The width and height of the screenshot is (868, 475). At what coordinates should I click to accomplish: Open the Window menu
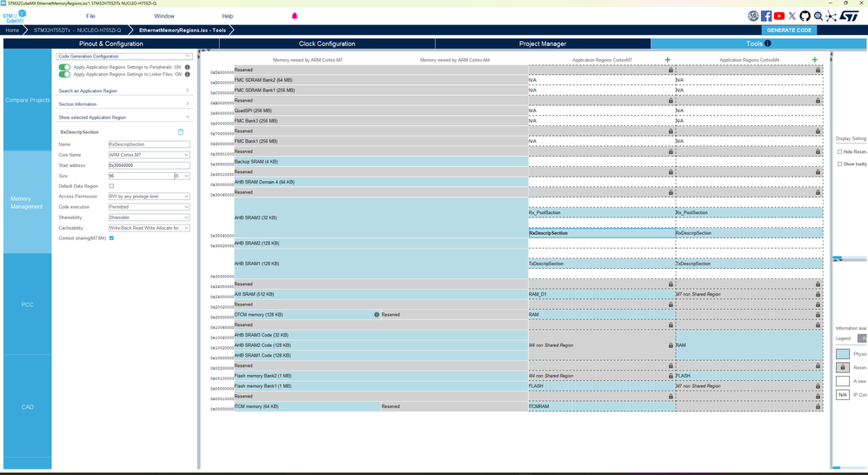pos(164,16)
